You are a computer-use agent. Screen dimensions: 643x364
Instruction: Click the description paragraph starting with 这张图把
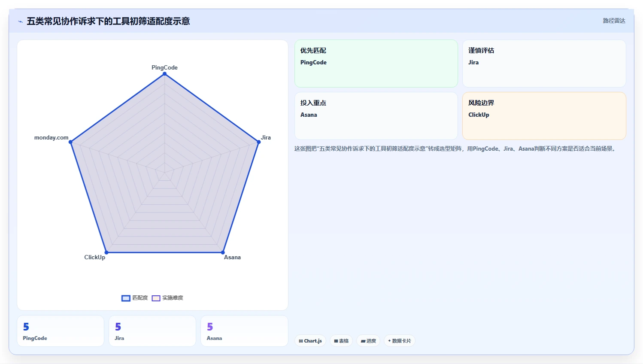455,149
